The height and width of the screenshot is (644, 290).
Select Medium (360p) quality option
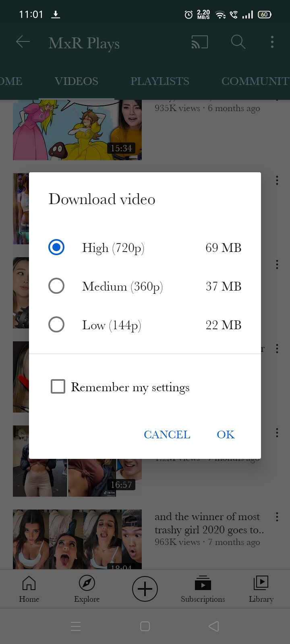[56, 286]
